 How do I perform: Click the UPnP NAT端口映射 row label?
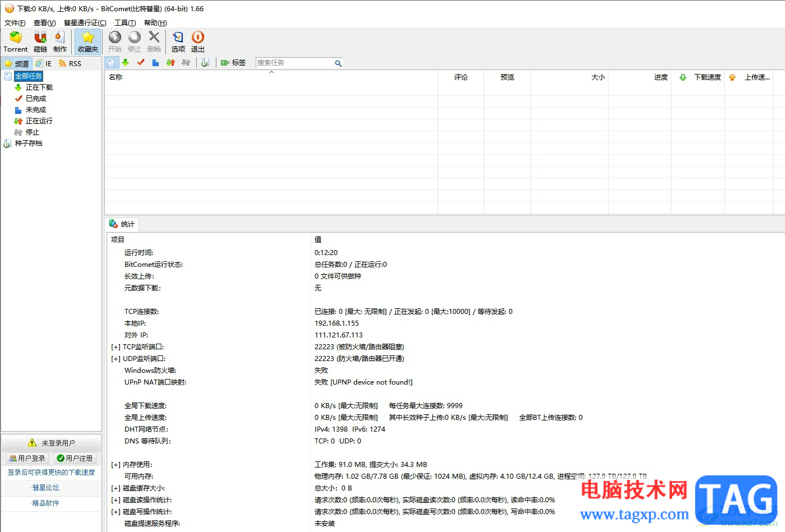point(155,382)
